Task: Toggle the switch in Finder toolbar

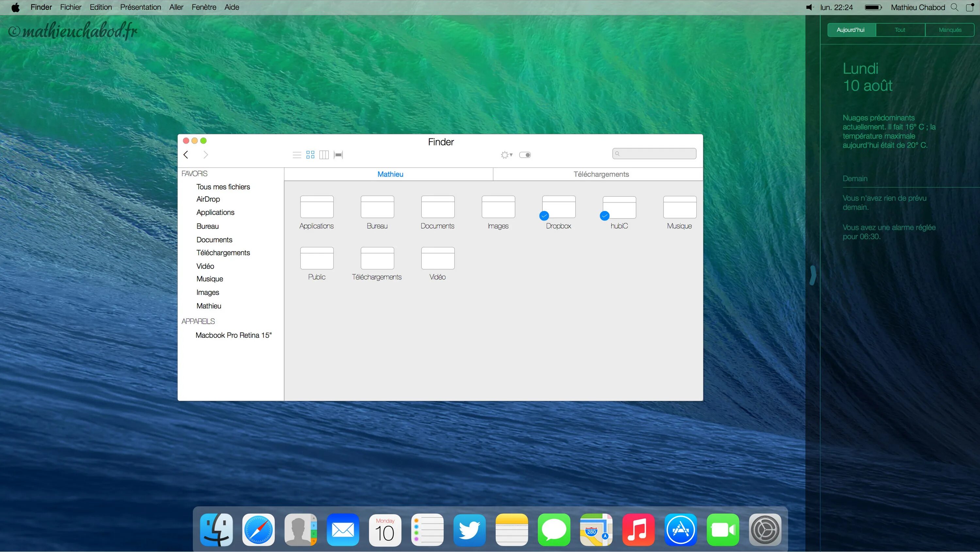Action: tap(525, 155)
